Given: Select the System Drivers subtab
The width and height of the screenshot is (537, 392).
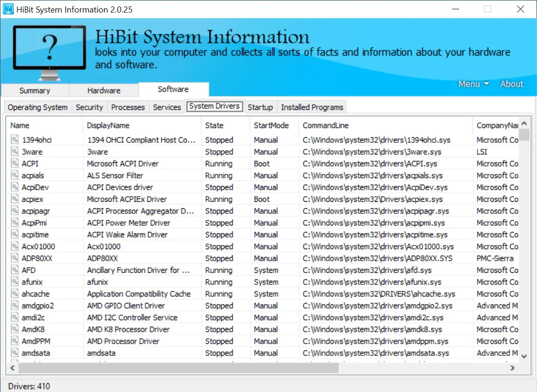Looking at the screenshot, I should 214,106.
